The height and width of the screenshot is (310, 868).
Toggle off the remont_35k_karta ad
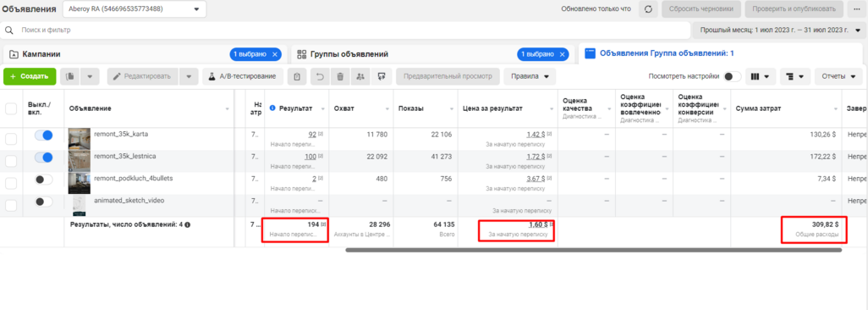coord(43,135)
